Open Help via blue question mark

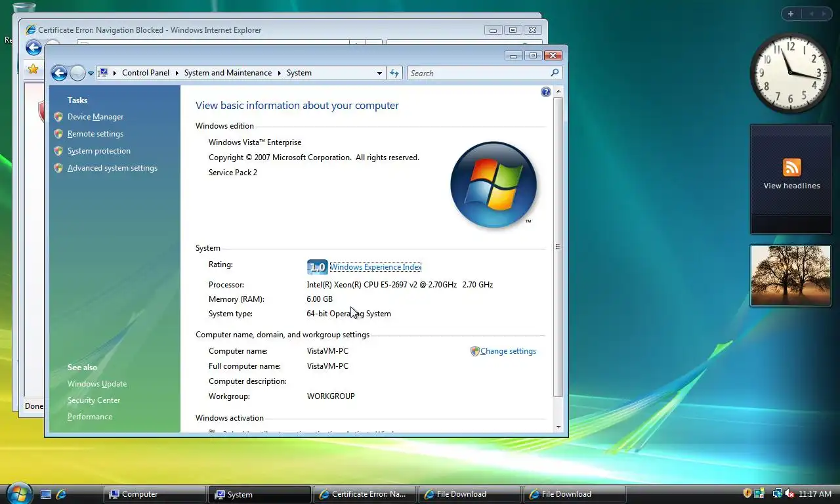(546, 92)
